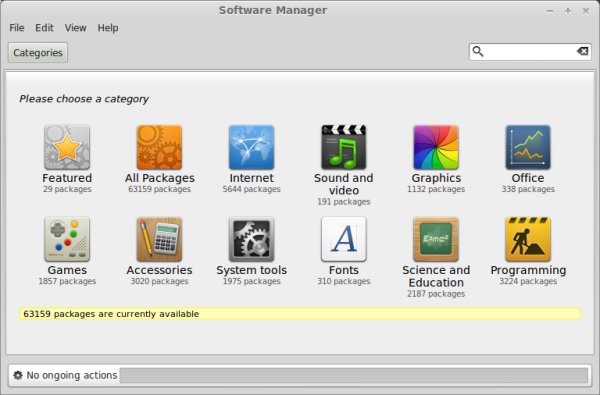The height and width of the screenshot is (395, 600).
Task: Click the 338 packages count
Action: [528, 189]
